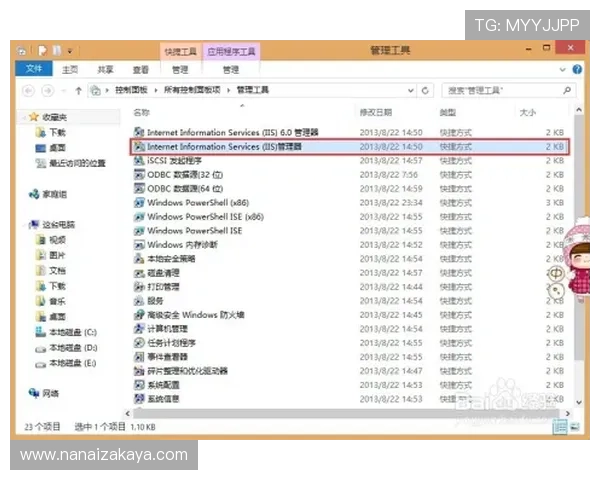Collapse the 收藏夹 tree node
The width and height of the screenshot is (600, 480).
pos(24,118)
